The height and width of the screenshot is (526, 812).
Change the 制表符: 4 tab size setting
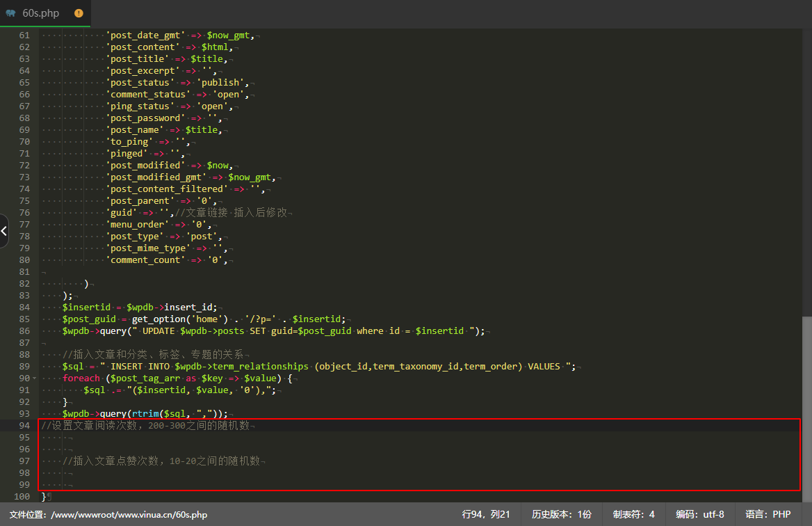point(633,514)
